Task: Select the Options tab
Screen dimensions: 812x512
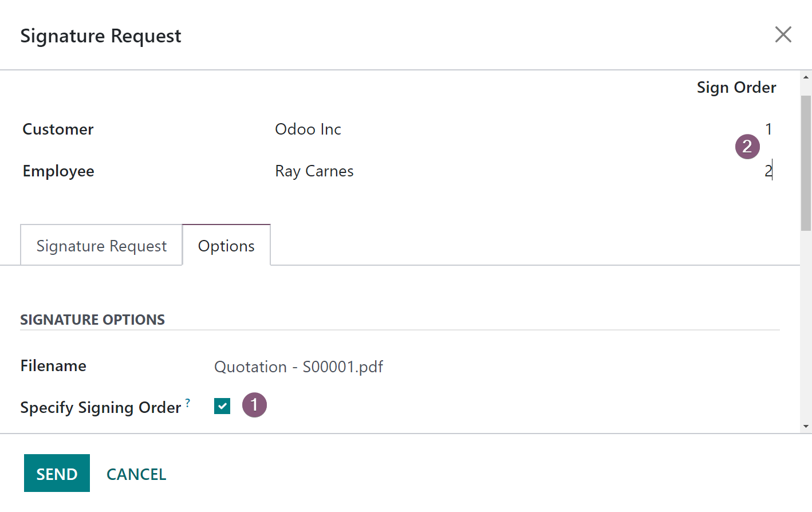Action: click(x=226, y=245)
